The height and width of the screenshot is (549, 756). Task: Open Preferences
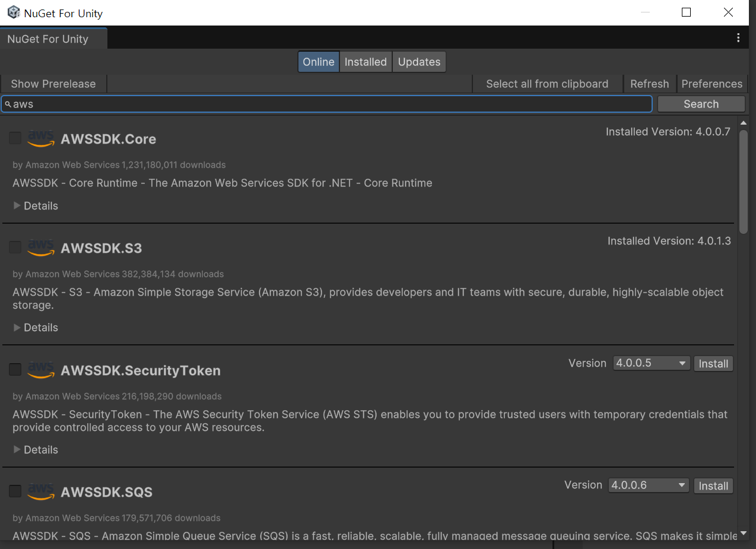[x=712, y=84]
